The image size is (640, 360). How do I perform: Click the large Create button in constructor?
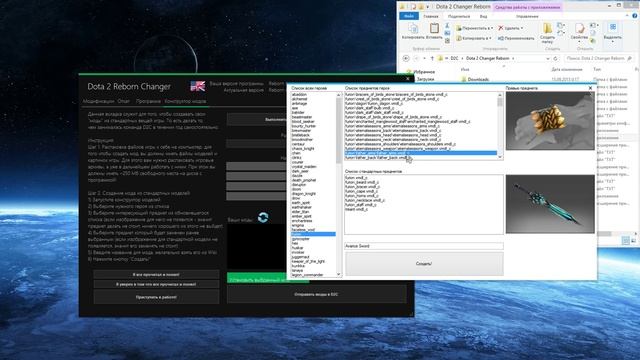pos(424,263)
